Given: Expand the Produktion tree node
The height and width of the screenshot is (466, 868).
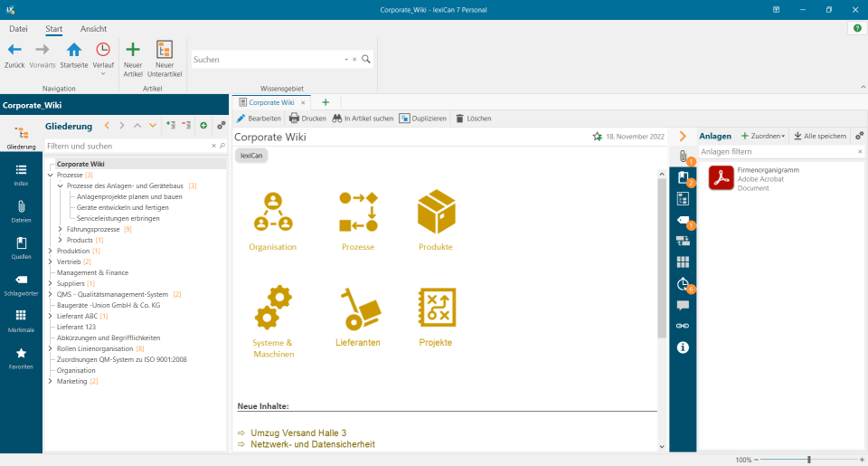Looking at the screenshot, I should click(51, 251).
